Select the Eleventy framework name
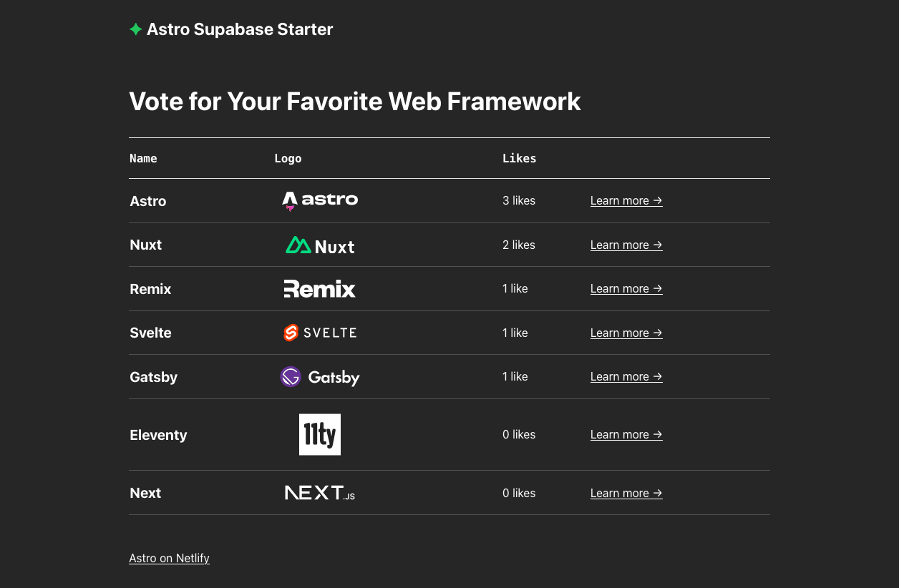This screenshot has width=899, height=588. [158, 435]
